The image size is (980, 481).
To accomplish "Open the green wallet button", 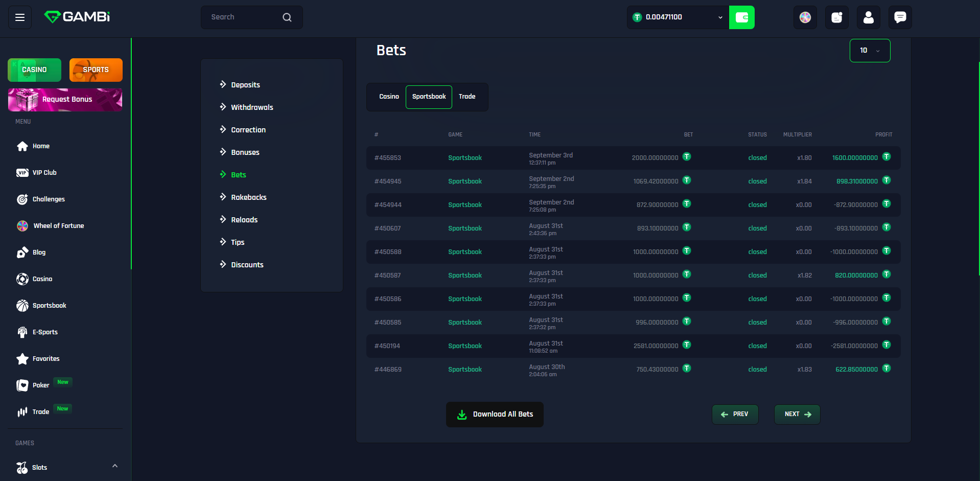I will coord(742,17).
